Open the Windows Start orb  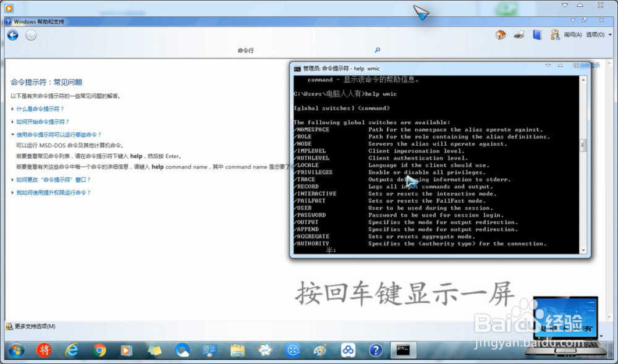tap(16, 350)
